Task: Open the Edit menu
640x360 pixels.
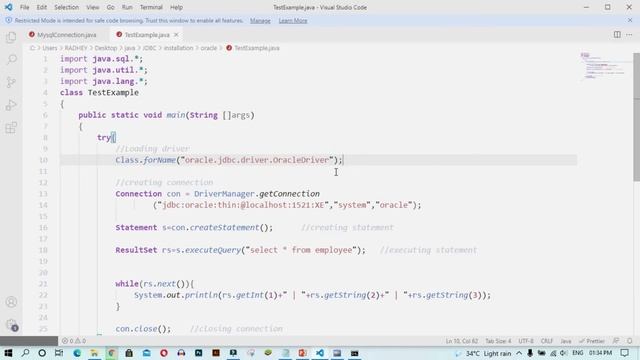Action: coord(42,7)
